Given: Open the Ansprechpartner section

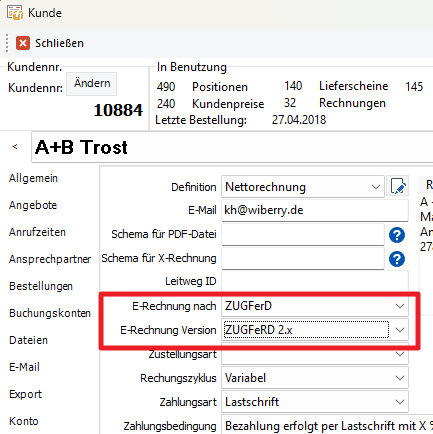Looking at the screenshot, I should point(50,259).
